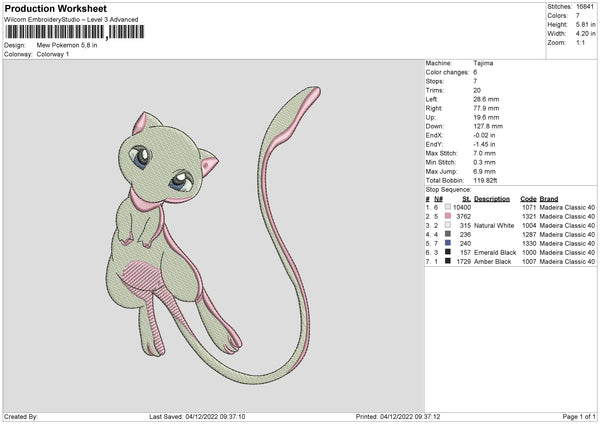Screen dimensions: 600x424
Task: Click 'Madeira Classic 40' in the 1330 row
Action: (x=567, y=244)
